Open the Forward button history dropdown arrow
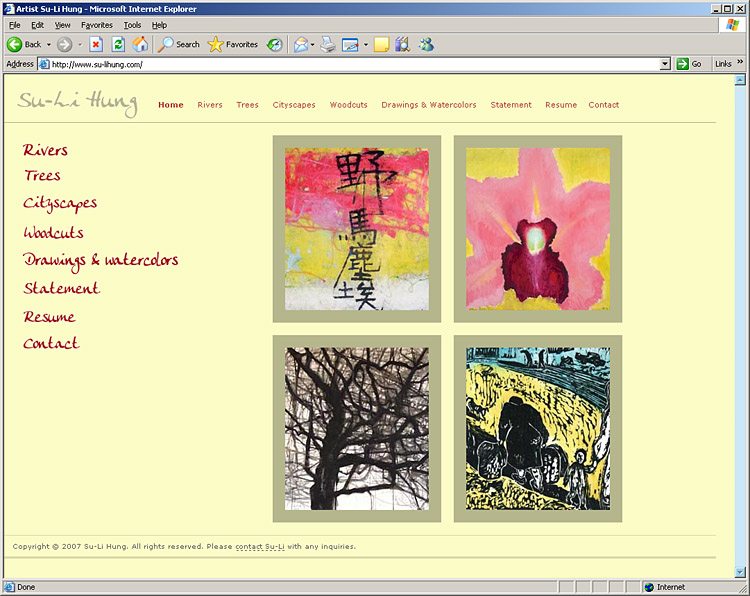The width and height of the screenshot is (750, 596). pyautogui.click(x=80, y=44)
